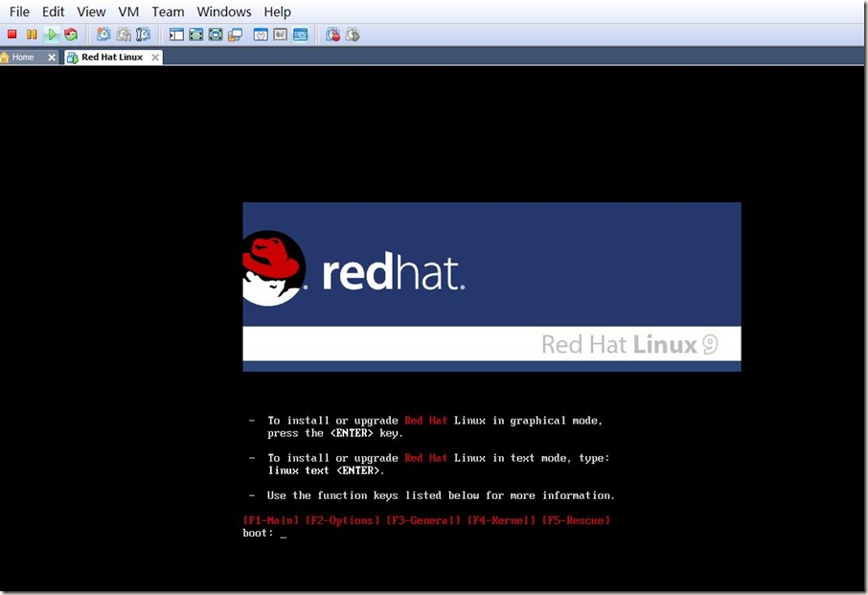868x595 pixels.
Task: Show or hide the sidebar panel
Action: click(x=176, y=34)
